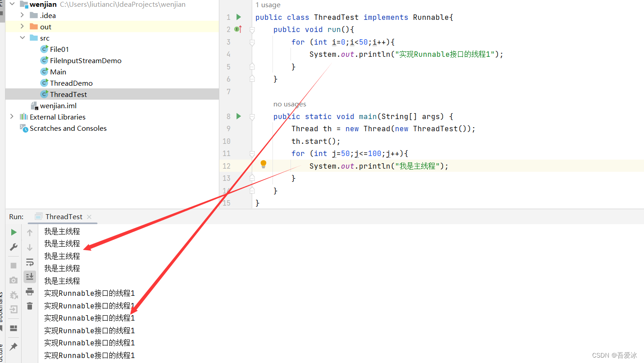Expand External Libraries node

pyautogui.click(x=12, y=117)
